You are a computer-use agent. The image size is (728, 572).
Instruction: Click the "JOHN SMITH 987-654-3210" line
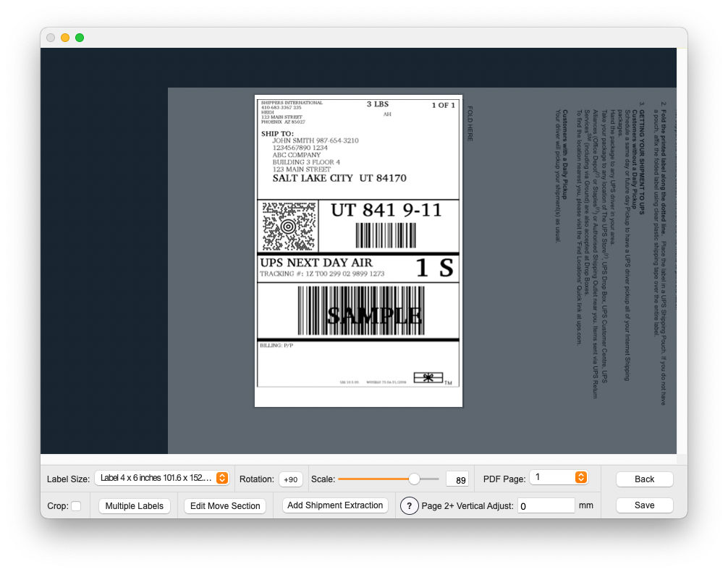(x=316, y=140)
